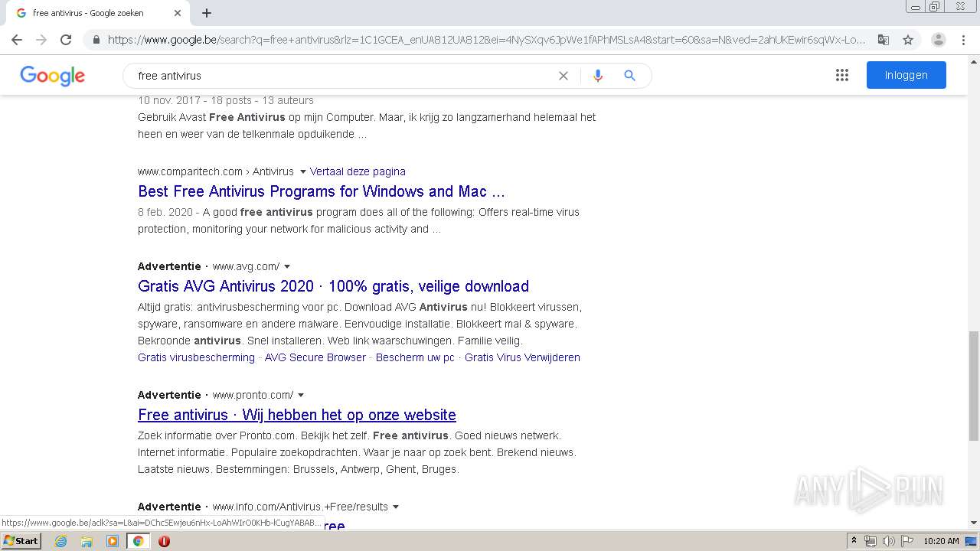
Task: Close the 'free antivirus' tab
Action: point(178,13)
